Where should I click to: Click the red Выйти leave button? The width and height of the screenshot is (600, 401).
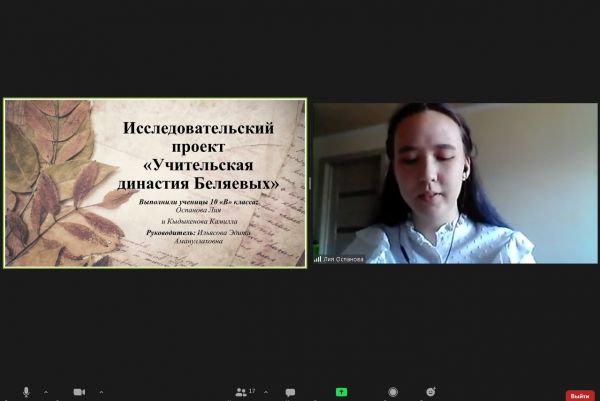(579, 395)
